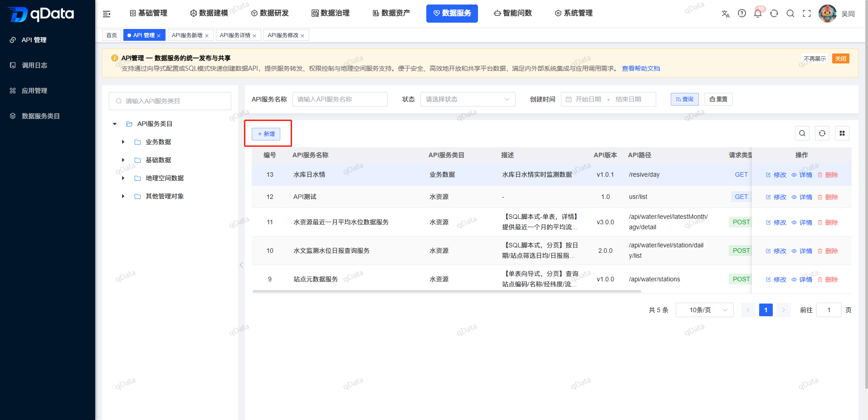Open 数据服务类目 in the sidebar
868x420 pixels.
[41, 116]
